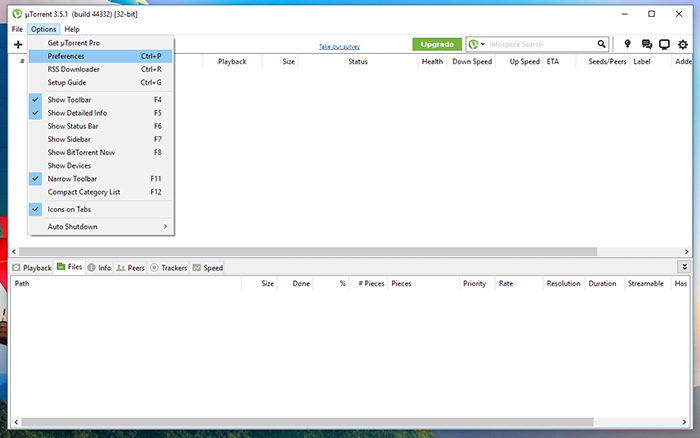Click the torrent list horizontal scrollbar thumb
The width and height of the screenshot is (700, 438).
coord(308,251)
